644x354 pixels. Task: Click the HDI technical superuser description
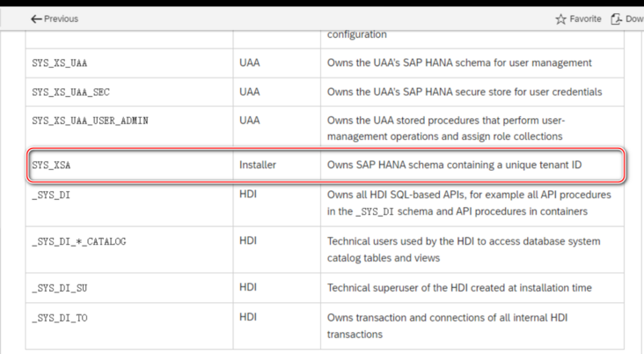pyautogui.click(x=459, y=288)
